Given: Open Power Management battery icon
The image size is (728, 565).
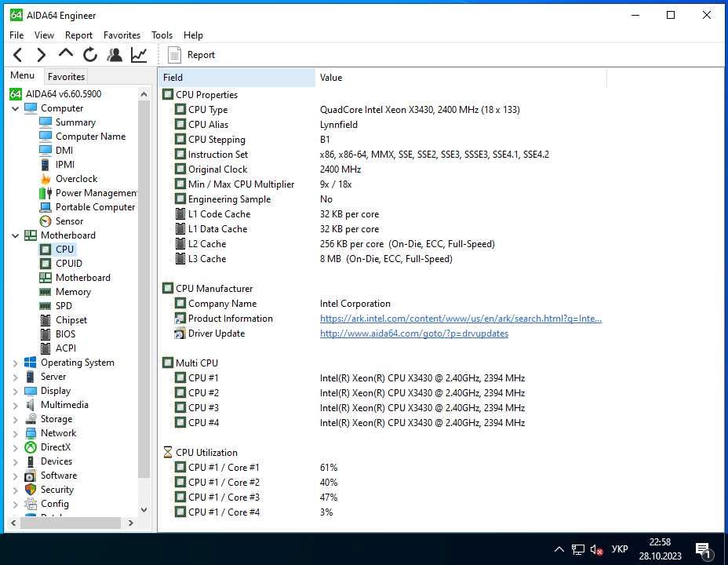Looking at the screenshot, I should (x=45, y=193).
